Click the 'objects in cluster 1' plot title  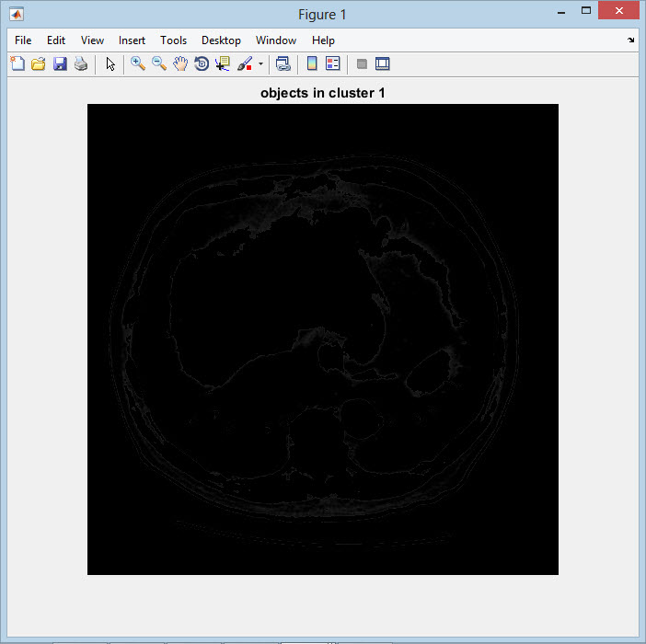323,93
